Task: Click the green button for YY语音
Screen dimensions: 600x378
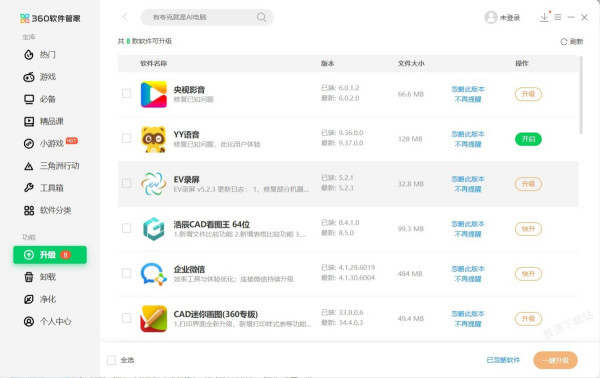Action: tap(528, 139)
